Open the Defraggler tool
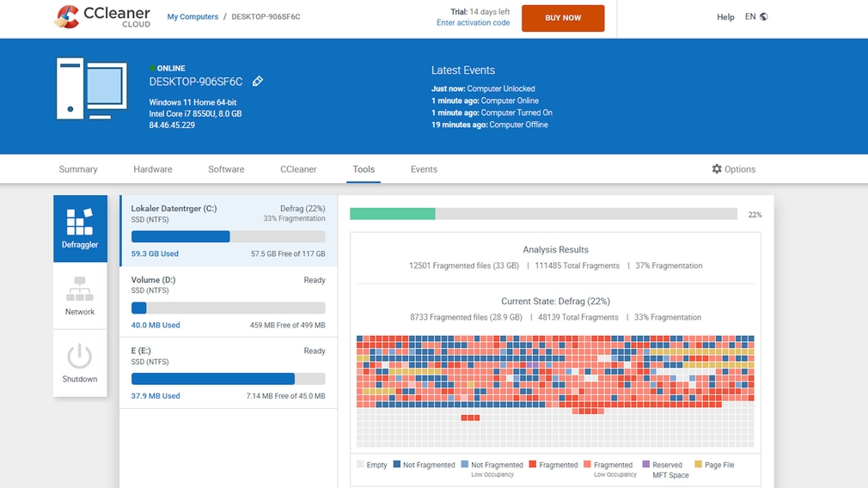The image size is (868, 488). pyautogui.click(x=80, y=229)
